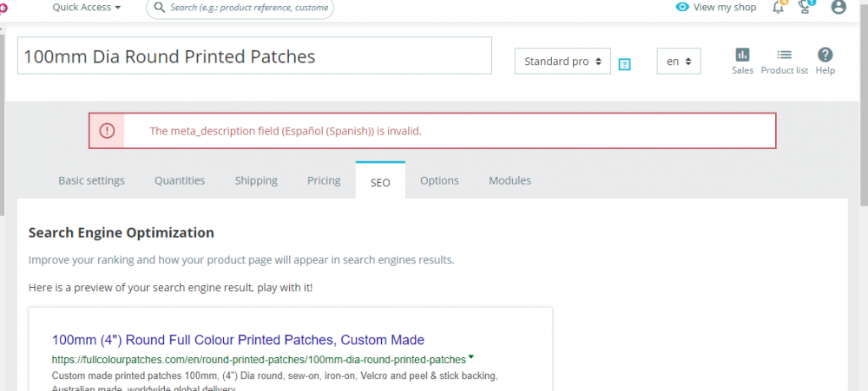Switch to the Pricing tab
Viewport: 868px width, 391px height.
[x=324, y=180]
